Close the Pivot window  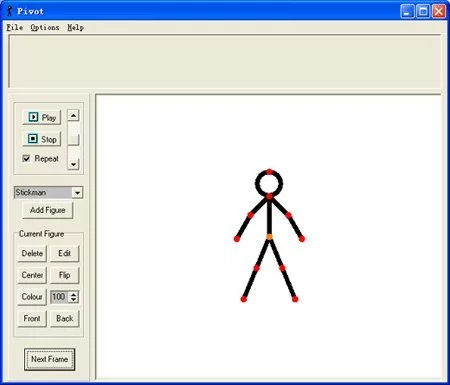pos(439,11)
